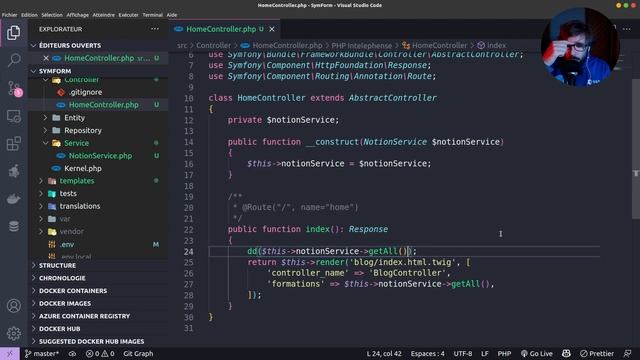Open the Atteindre menu
This screenshot has width=640, height=360.
[104, 15]
